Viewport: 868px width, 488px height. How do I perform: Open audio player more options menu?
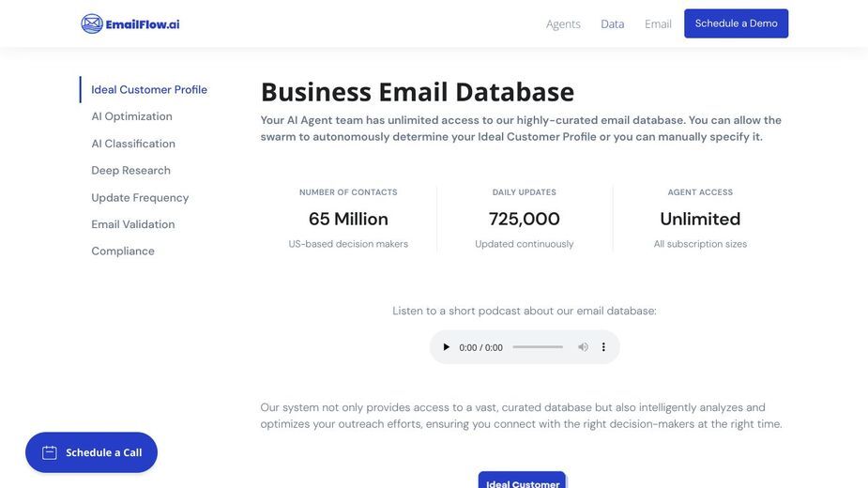click(x=603, y=347)
